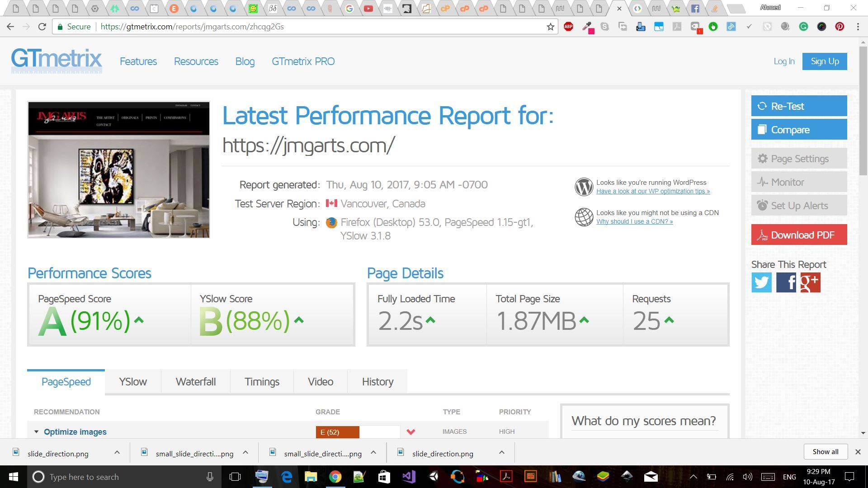Open the Grammarly extension icon
Image resolution: width=868 pixels, height=488 pixels.
coord(803,27)
